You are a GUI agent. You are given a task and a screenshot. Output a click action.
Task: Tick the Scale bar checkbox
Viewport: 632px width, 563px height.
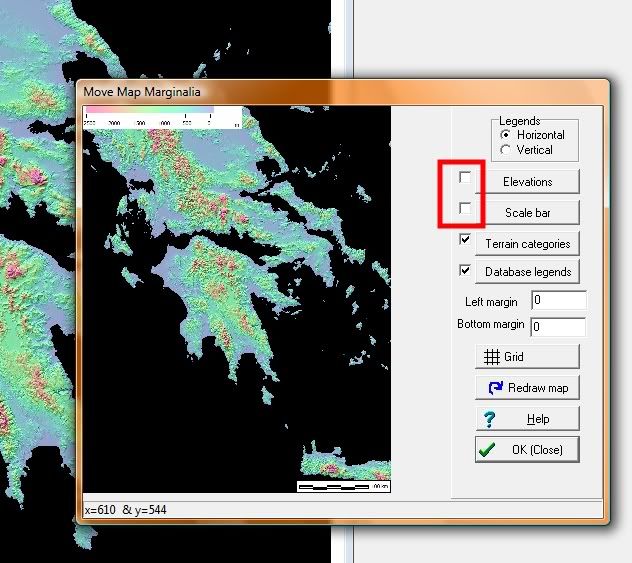pyautogui.click(x=465, y=208)
